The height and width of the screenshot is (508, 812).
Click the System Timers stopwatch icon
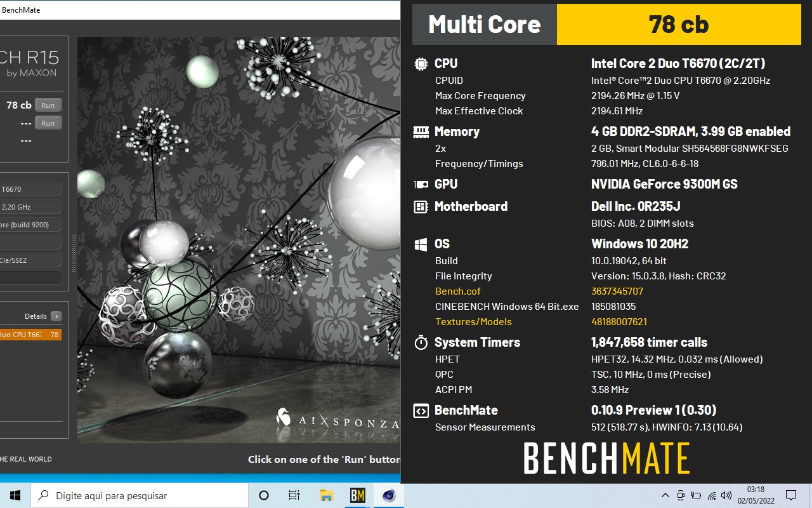[421, 343]
